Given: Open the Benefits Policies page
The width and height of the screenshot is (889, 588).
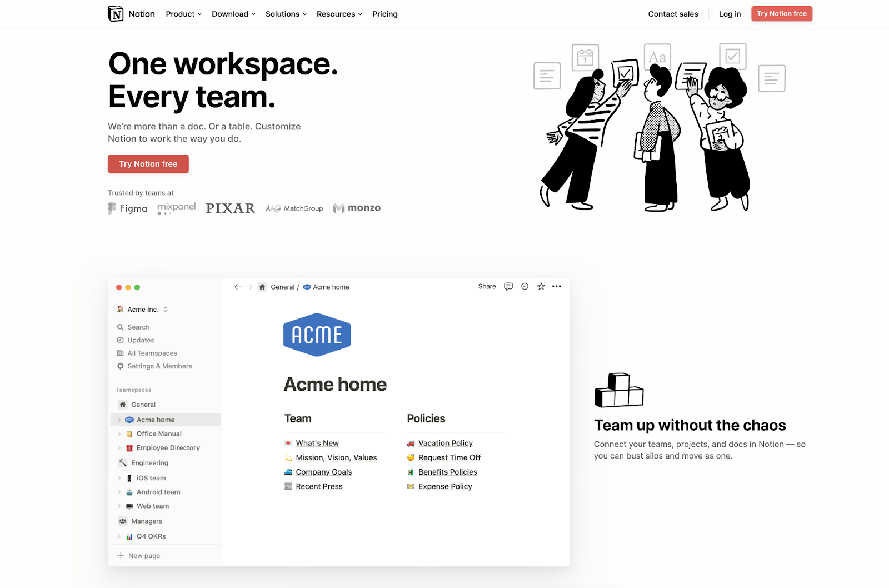Looking at the screenshot, I should [448, 472].
